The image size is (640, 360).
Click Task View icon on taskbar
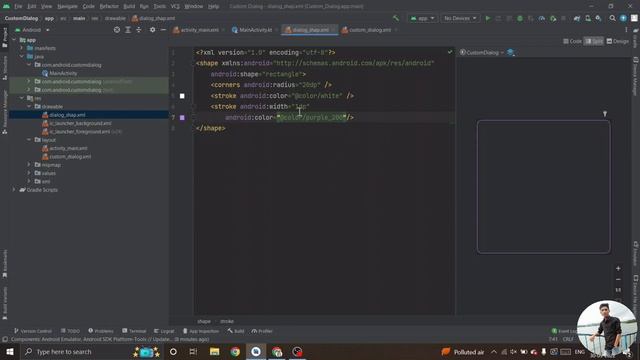(x=193, y=352)
